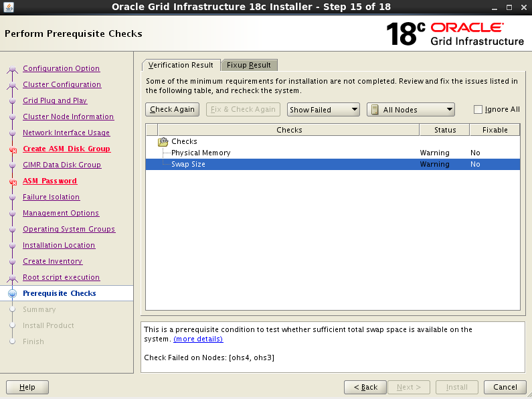The width and height of the screenshot is (532, 399).
Task: Click the Checks folder icon in the table
Action: tap(163, 141)
